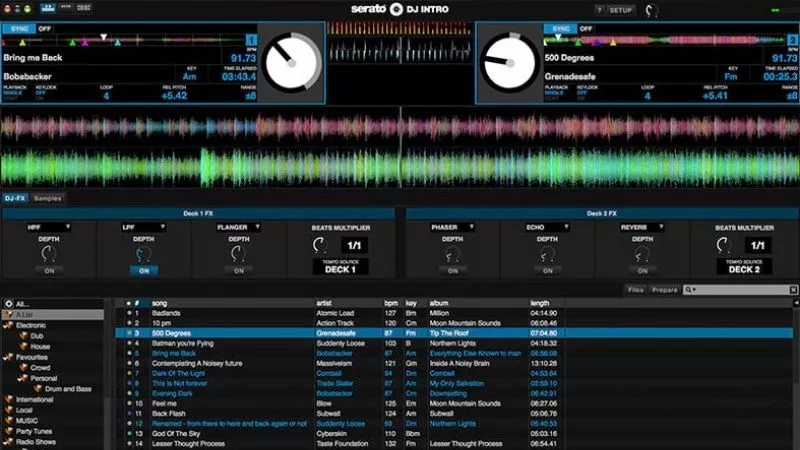Open the ECHO effect dropdown

[x=547, y=227]
